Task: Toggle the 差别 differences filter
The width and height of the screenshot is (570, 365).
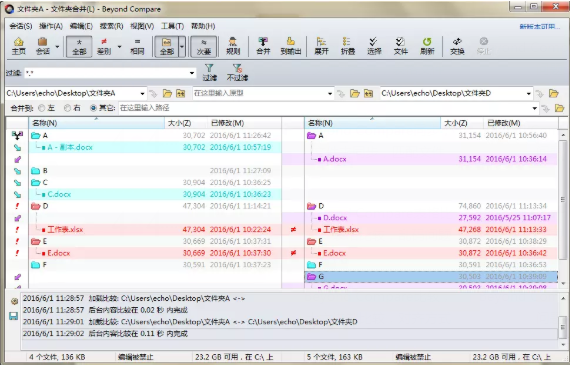Action: [104, 46]
